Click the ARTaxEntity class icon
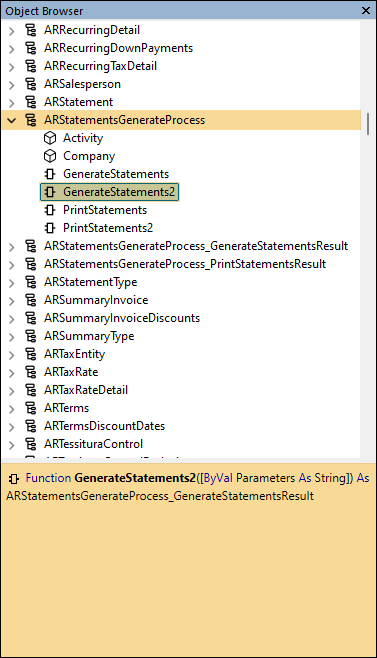Screen dimensions: 377x658 pyautogui.click(x=31, y=354)
